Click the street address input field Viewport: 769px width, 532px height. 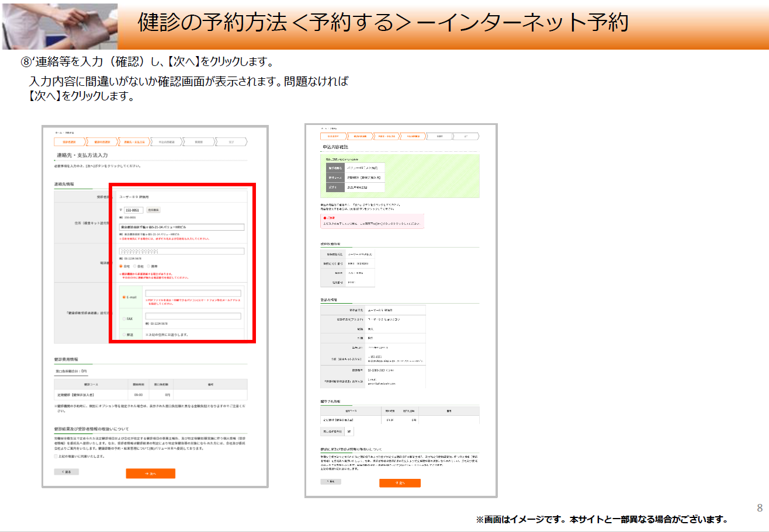pyautogui.click(x=181, y=227)
